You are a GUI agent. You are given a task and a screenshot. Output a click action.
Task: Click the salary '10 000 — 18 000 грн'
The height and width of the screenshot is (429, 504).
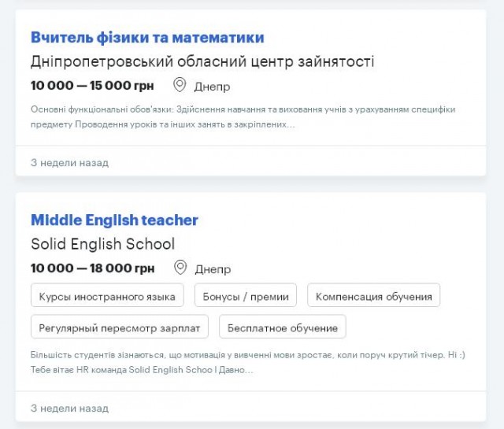tap(93, 268)
